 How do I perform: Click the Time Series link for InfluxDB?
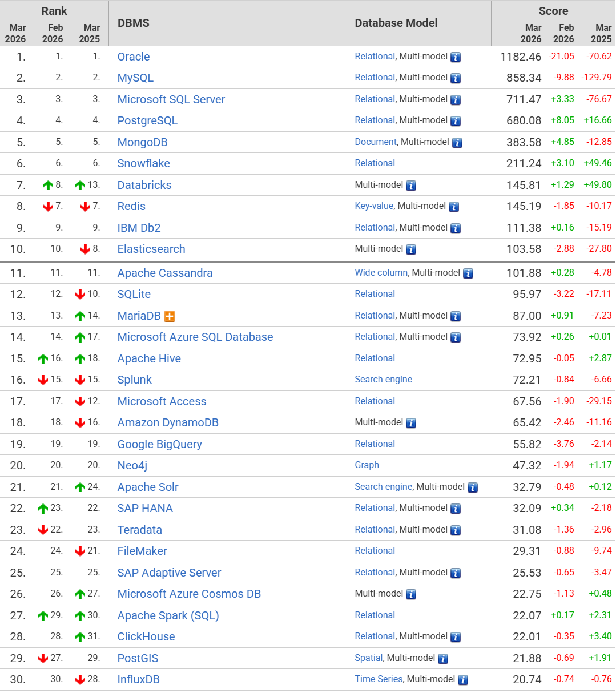coord(379,679)
